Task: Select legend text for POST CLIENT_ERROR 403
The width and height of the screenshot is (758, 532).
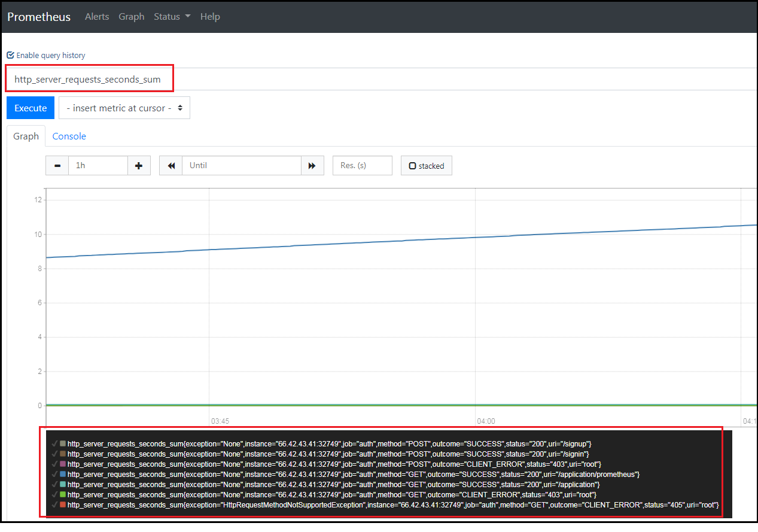Action: click(334, 464)
